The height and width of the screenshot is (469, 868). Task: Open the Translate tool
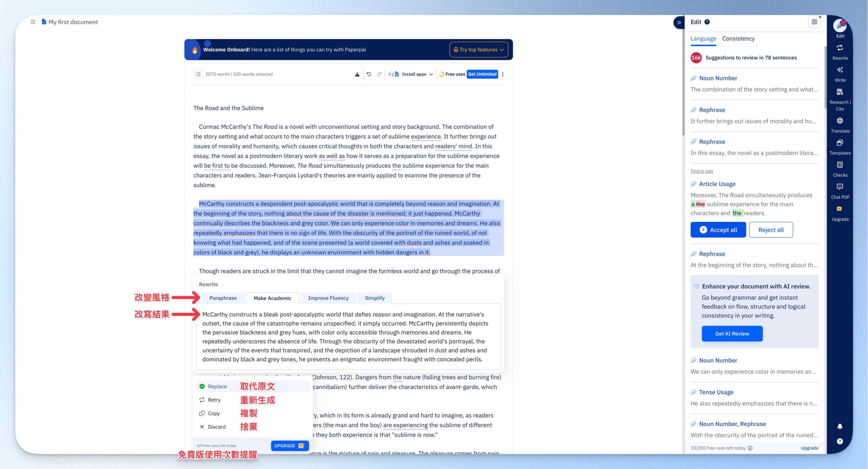840,125
